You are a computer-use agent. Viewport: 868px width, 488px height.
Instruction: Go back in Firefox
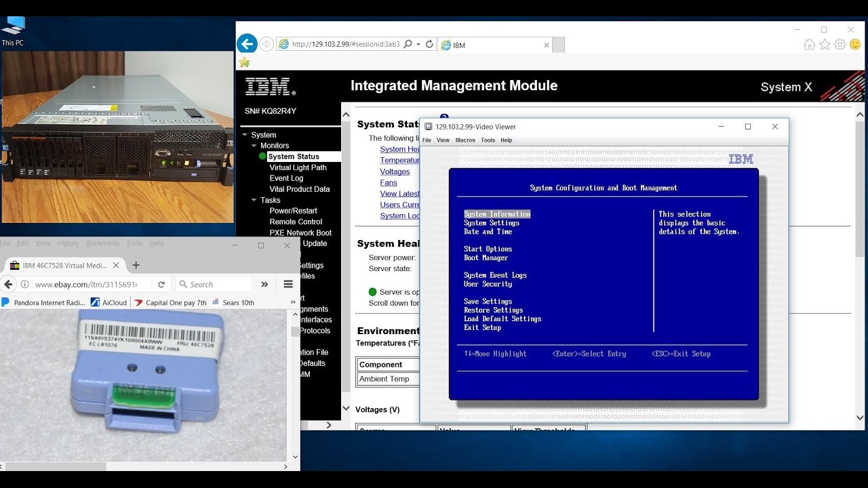9,285
